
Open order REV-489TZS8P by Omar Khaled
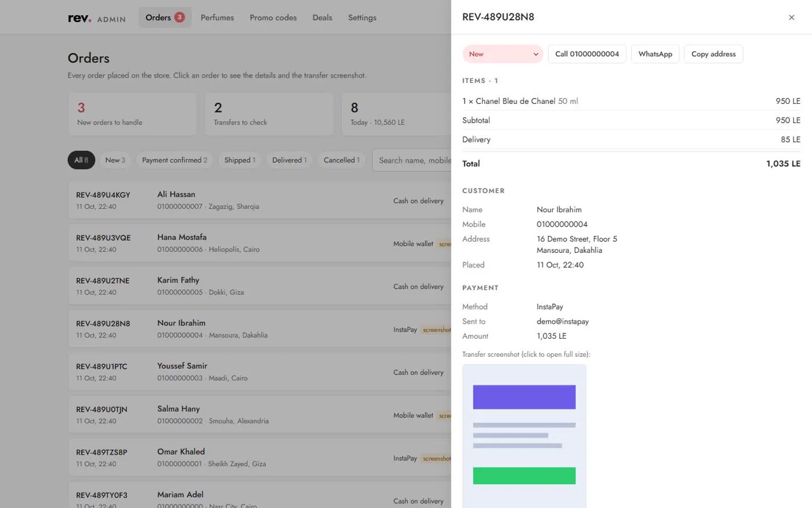(x=260, y=458)
